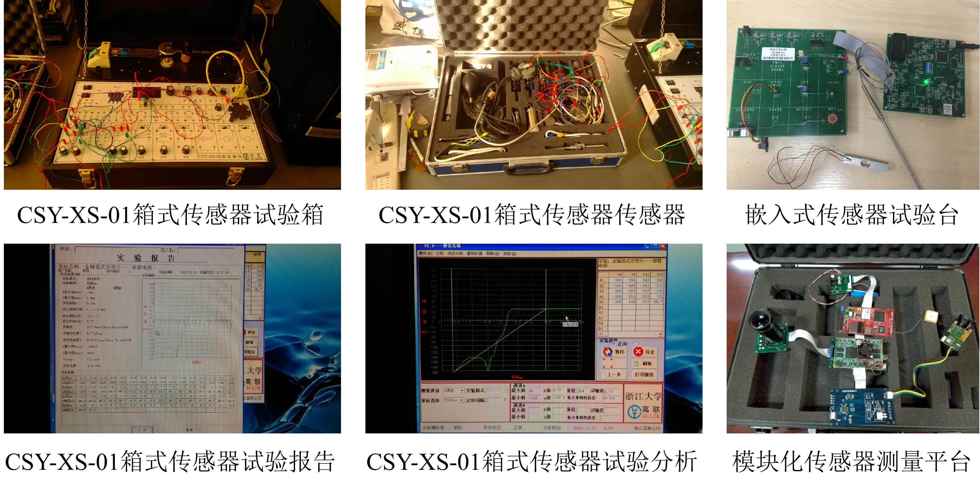
Task: Click the 通道A a值 field showing -237.1
Action: [x=558, y=397]
